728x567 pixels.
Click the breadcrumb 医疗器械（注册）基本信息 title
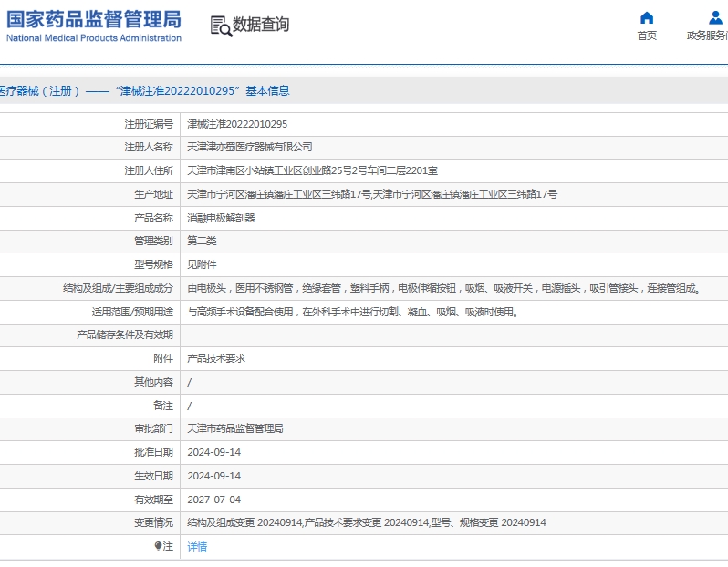tap(145, 91)
